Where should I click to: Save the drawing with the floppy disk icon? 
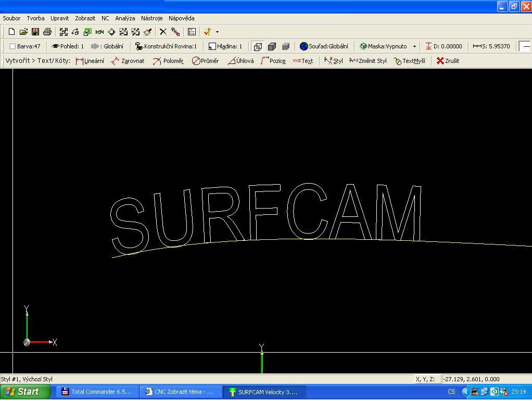coord(35,32)
